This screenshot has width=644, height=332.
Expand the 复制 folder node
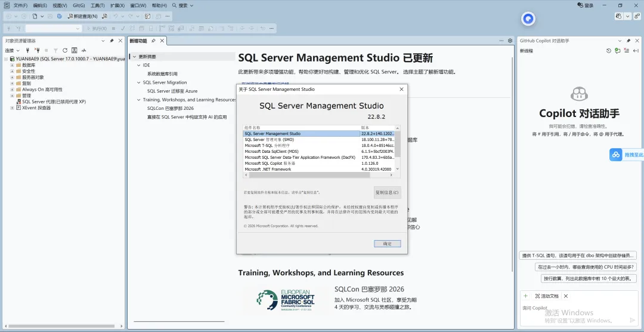(13, 83)
